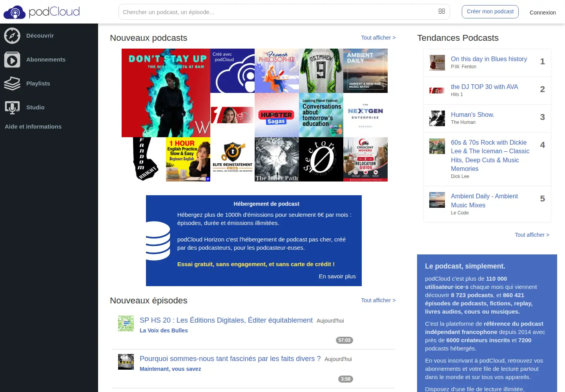Open Conversations about tomorrow's education cover
Viewport: 565px width, 392px height.
[x=321, y=115]
